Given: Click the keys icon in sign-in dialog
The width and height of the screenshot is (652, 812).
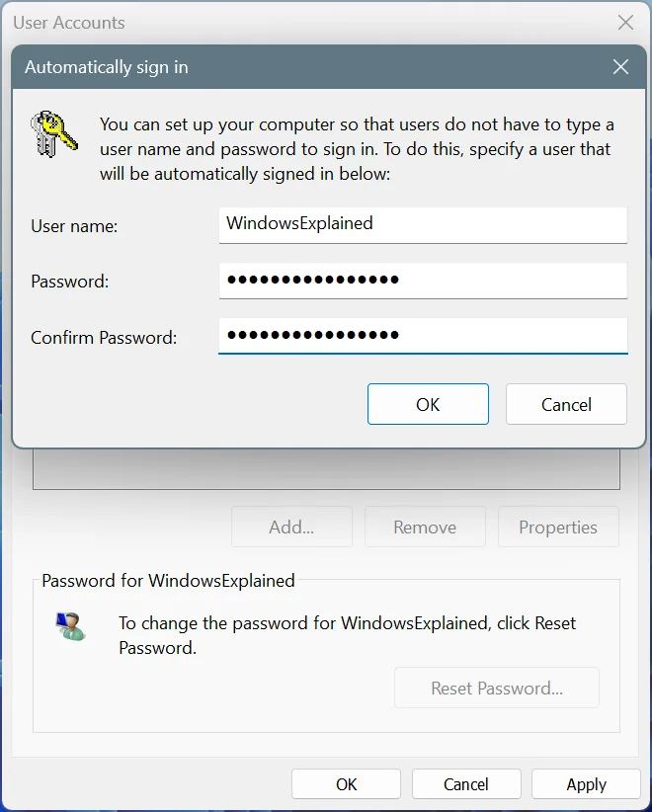Looking at the screenshot, I should [x=54, y=133].
